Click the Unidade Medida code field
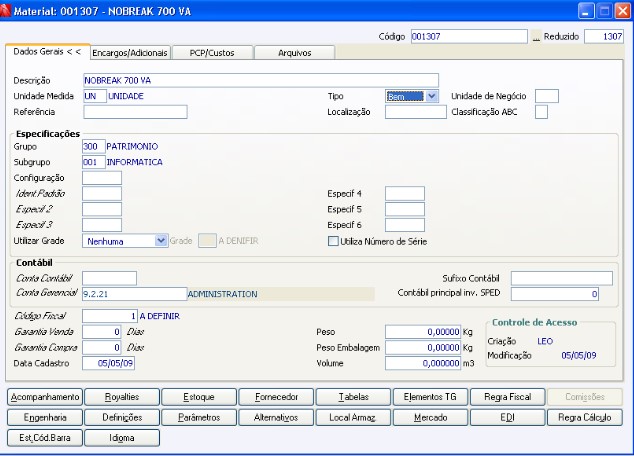Screen dimensions: 634x456 click(x=95, y=96)
